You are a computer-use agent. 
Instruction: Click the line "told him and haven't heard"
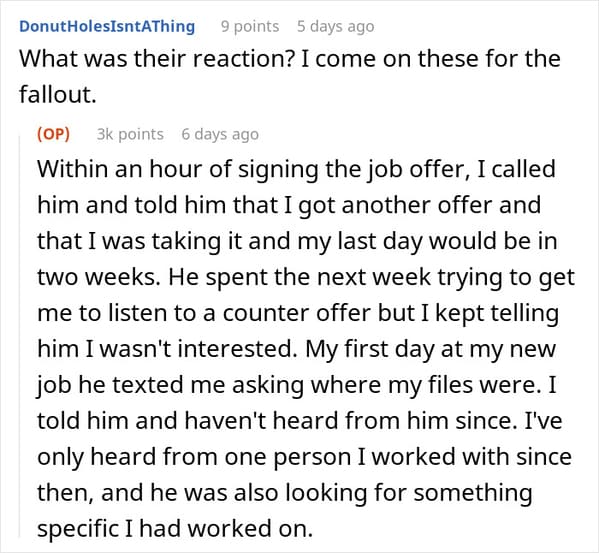[x=300, y=420]
